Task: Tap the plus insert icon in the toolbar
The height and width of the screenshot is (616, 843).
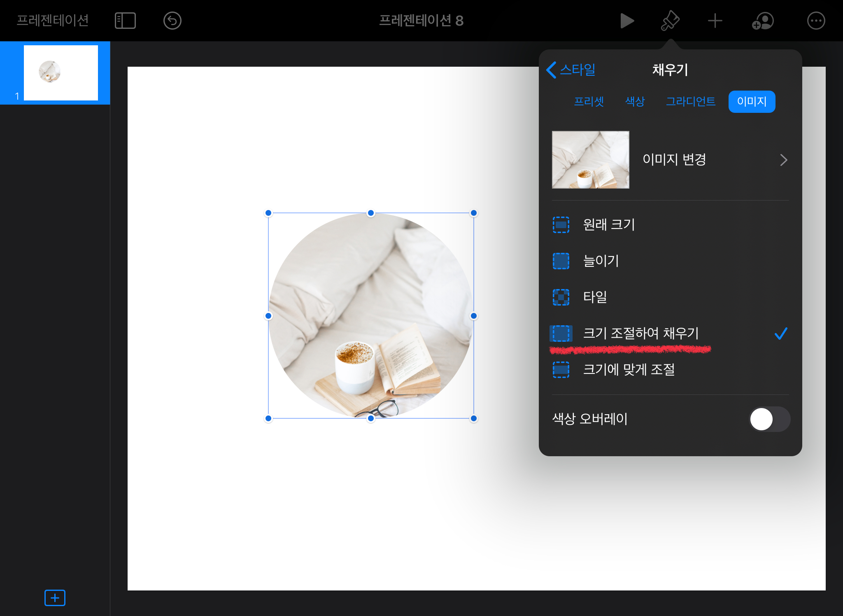Action: (x=715, y=21)
